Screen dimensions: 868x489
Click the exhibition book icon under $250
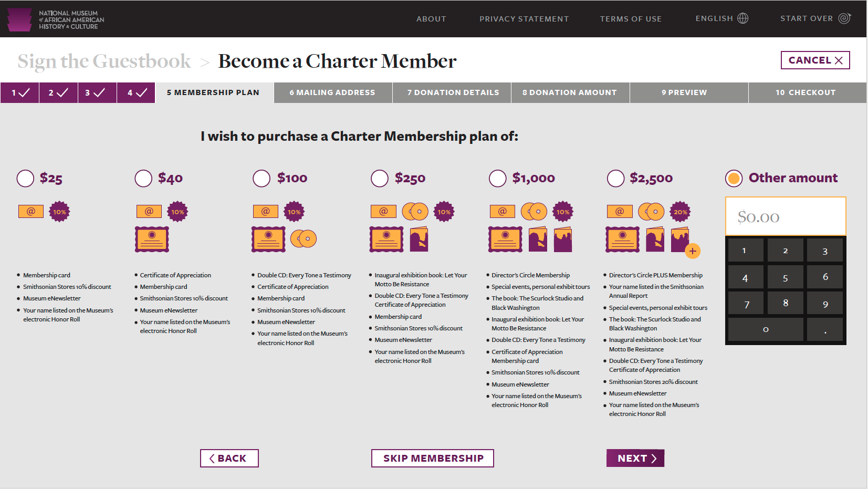point(419,239)
